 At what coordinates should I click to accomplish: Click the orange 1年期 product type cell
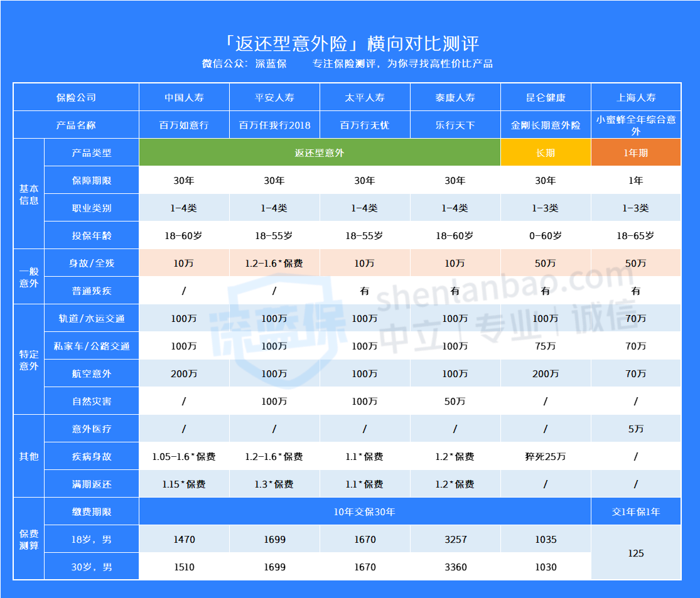click(636, 152)
